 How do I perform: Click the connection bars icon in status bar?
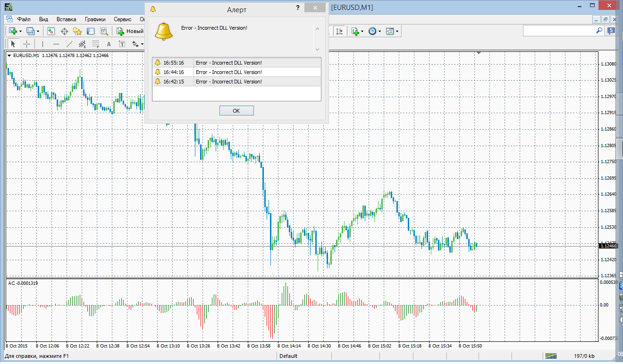(x=550, y=356)
